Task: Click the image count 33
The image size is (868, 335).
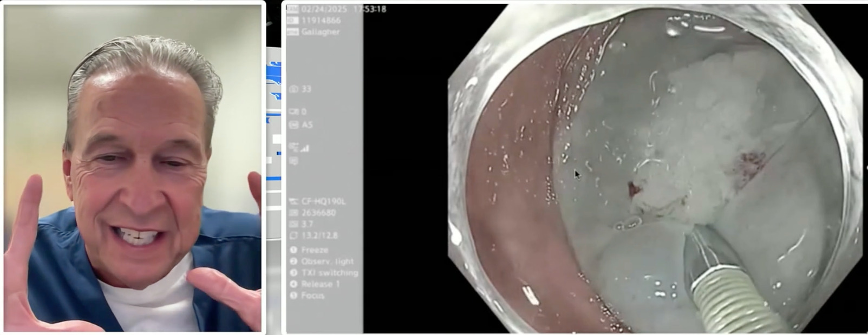Action: point(306,89)
